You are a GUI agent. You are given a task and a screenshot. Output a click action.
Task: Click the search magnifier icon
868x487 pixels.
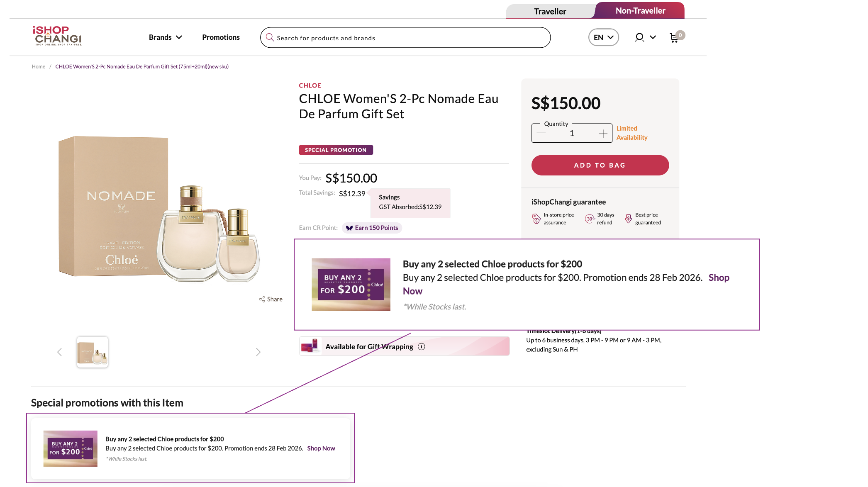pos(270,37)
